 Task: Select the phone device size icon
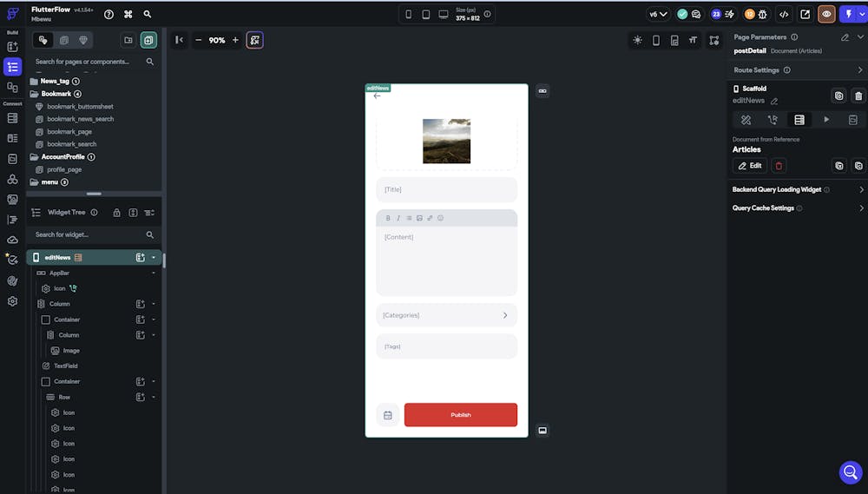point(409,15)
